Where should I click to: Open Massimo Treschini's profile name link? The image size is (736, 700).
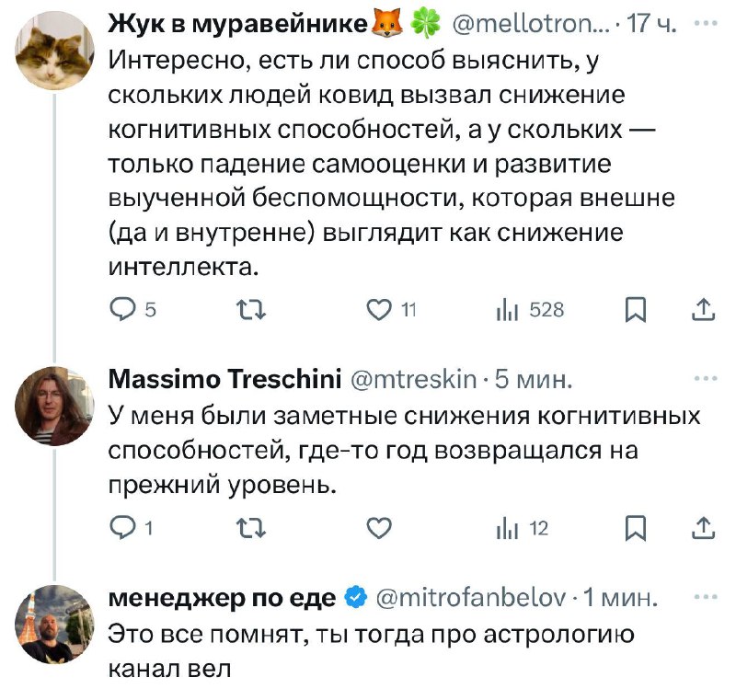[x=225, y=378]
